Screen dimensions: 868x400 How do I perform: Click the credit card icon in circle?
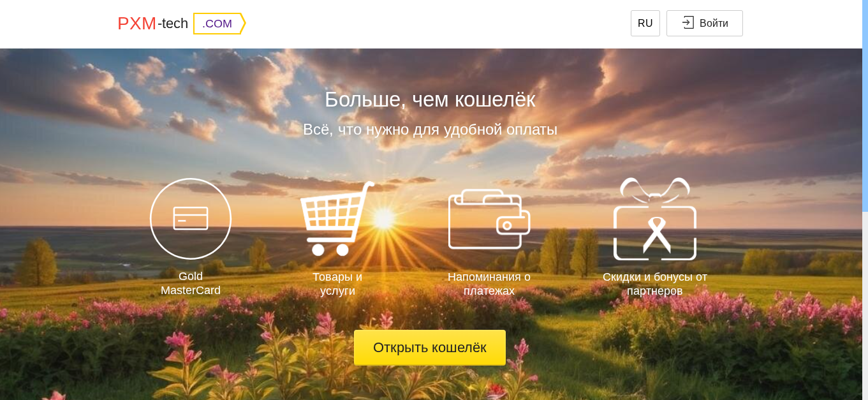[x=191, y=219]
